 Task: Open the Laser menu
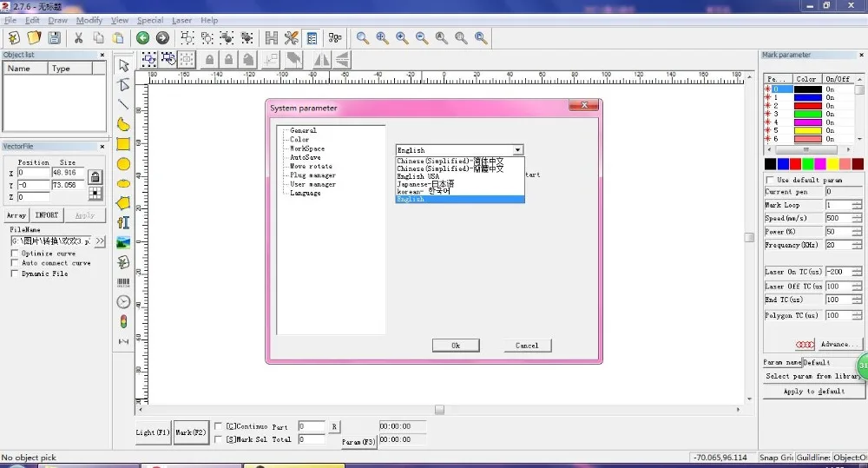tap(181, 20)
